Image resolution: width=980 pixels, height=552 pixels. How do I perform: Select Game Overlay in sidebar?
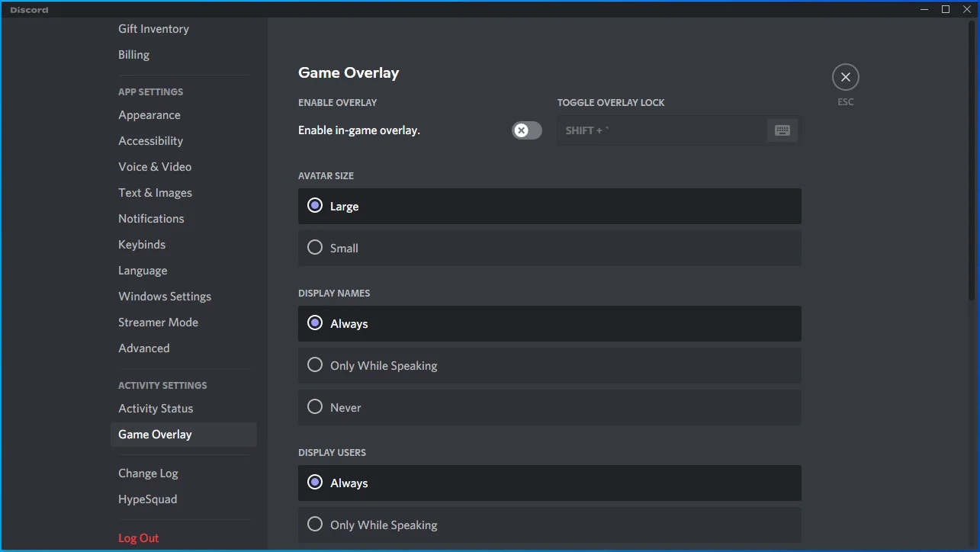tap(184, 435)
